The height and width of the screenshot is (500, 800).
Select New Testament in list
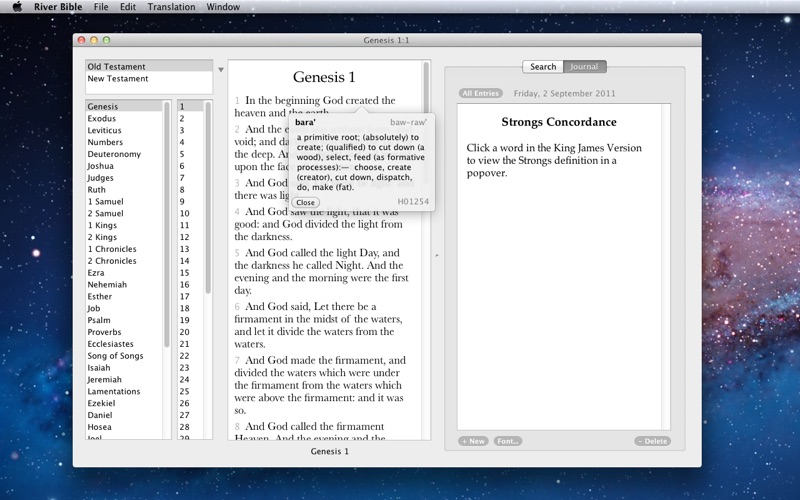pos(118,79)
